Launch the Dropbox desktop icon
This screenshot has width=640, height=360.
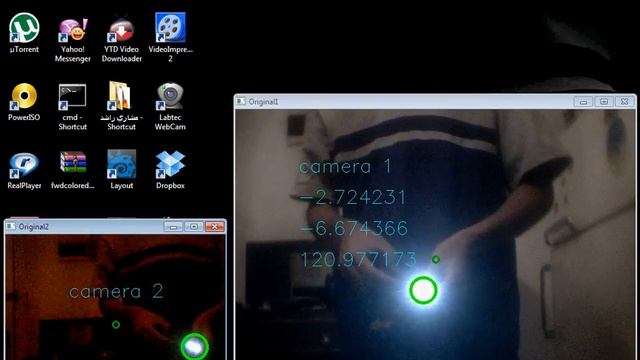pos(170,164)
